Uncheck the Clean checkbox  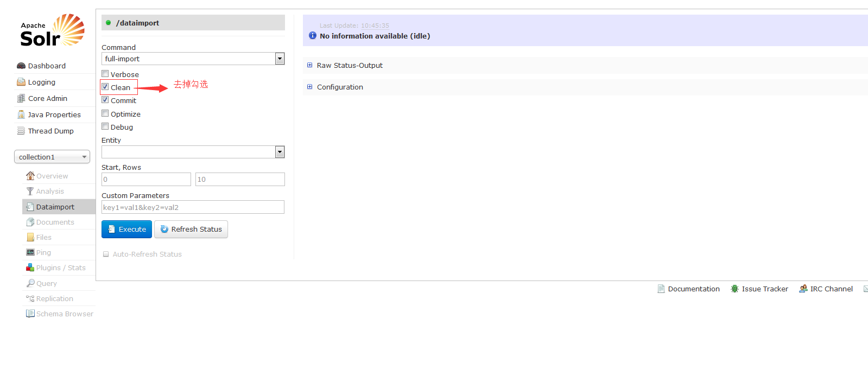click(105, 87)
